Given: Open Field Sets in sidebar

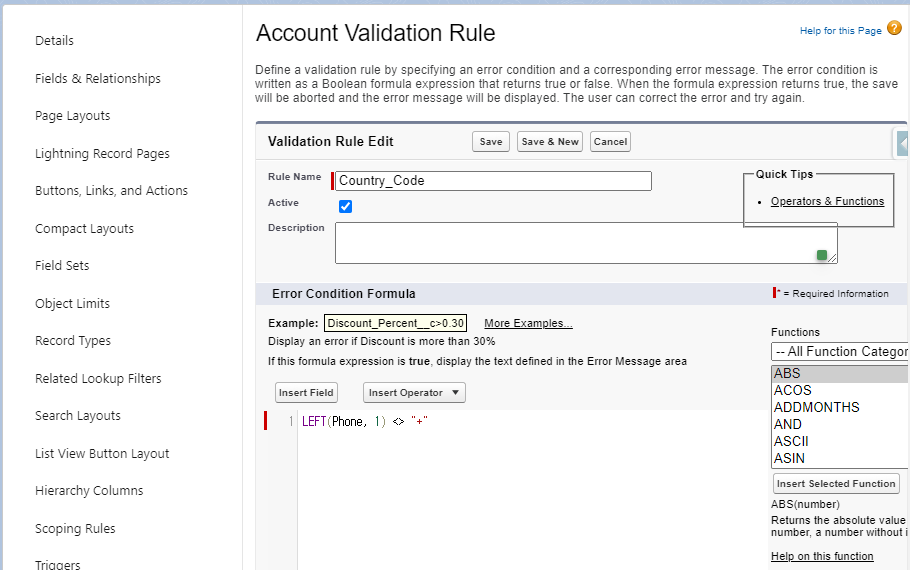Looking at the screenshot, I should pos(62,265).
